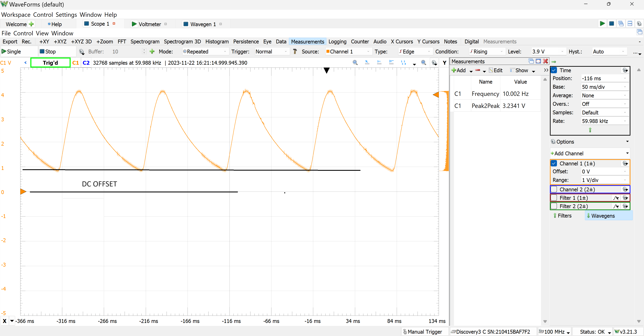
Task: Toggle the C2 channel indicator above the plot
Action: coord(86,63)
